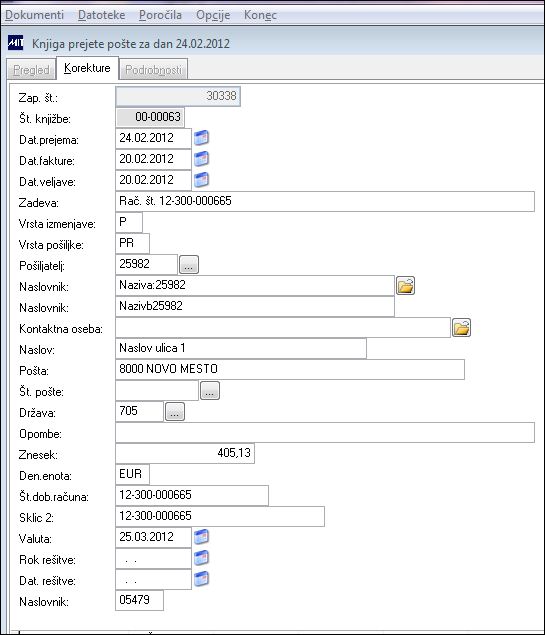The width and height of the screenshot is (545, 635).
Task: Open lookup button next to Država 705
Action: point(175,412)
